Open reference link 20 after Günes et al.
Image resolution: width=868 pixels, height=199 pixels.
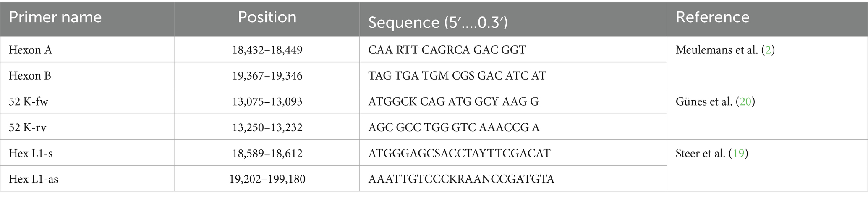tap(745, 101)
